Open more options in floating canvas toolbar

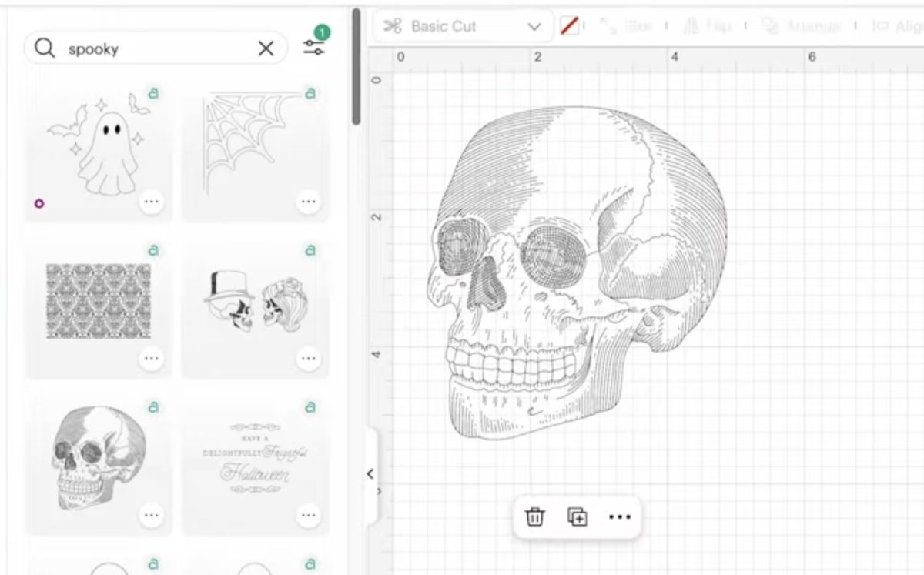620,516
